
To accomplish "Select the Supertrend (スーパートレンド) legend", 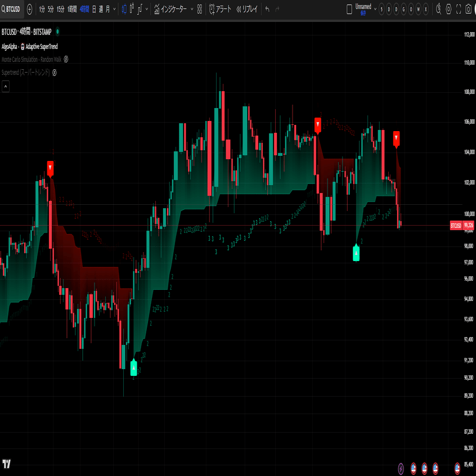I will click(26, 73).
